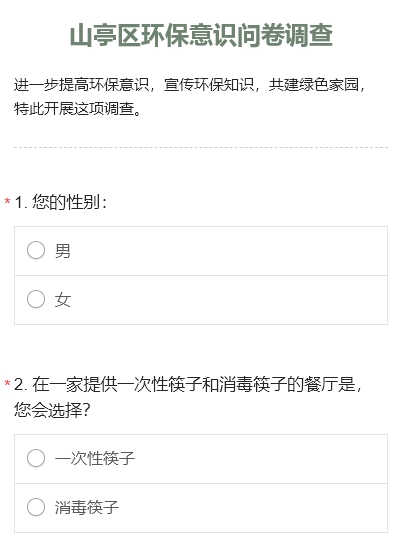The width and height of the screenshot is (396, 554).
Task: Click the description line 特此开展这项调查
Action: pos(78,108)
